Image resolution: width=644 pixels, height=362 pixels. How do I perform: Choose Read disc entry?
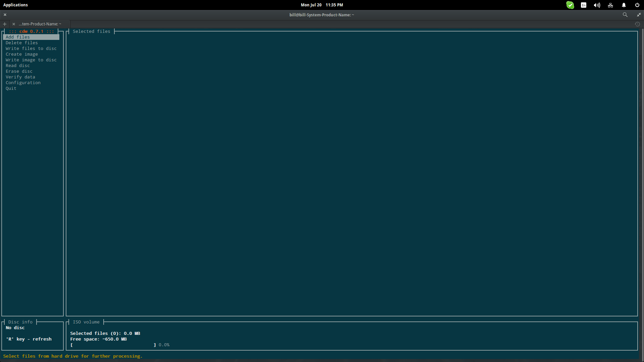coord(18,66)
